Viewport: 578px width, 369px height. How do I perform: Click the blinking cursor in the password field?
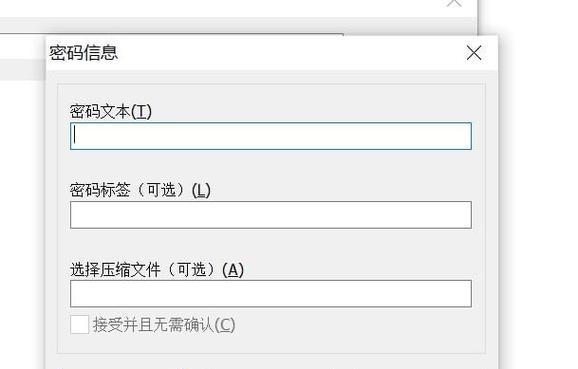[75, 135]
